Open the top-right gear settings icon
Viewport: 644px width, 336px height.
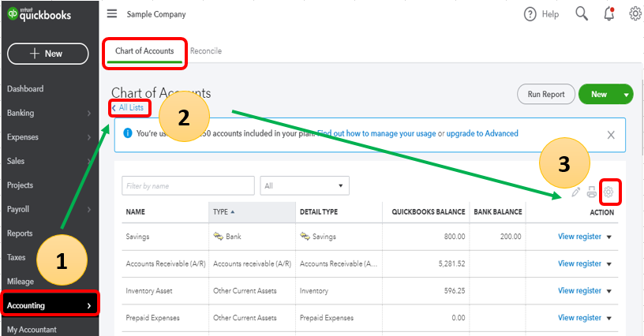[x=635, y=14]
